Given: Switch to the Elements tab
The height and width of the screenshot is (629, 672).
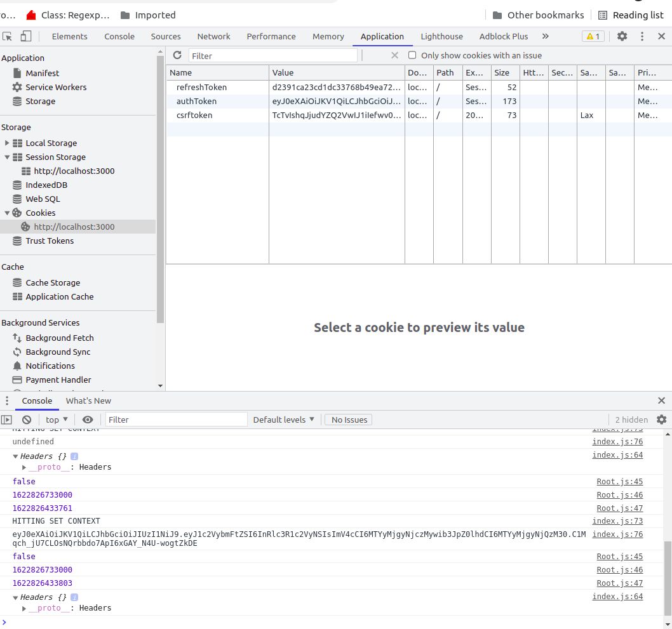Looking at the screenshot, I should 69,36.
